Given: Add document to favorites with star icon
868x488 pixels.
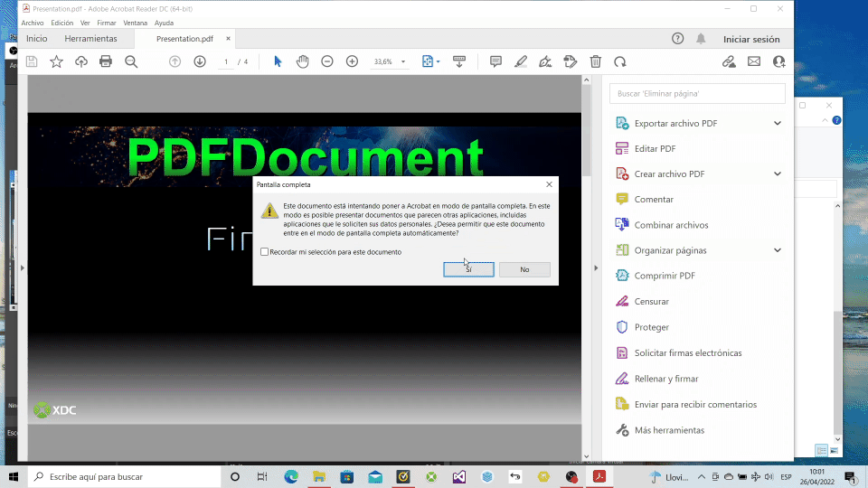Looking at the screenshot, I should pyautogui.click(x=56, y=61).
